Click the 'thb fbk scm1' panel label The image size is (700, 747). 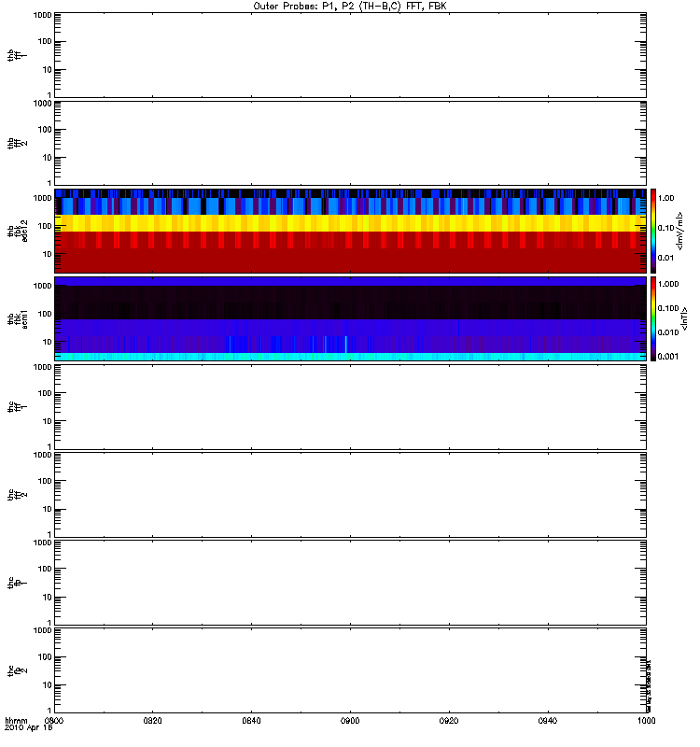[x=17, y=318]
